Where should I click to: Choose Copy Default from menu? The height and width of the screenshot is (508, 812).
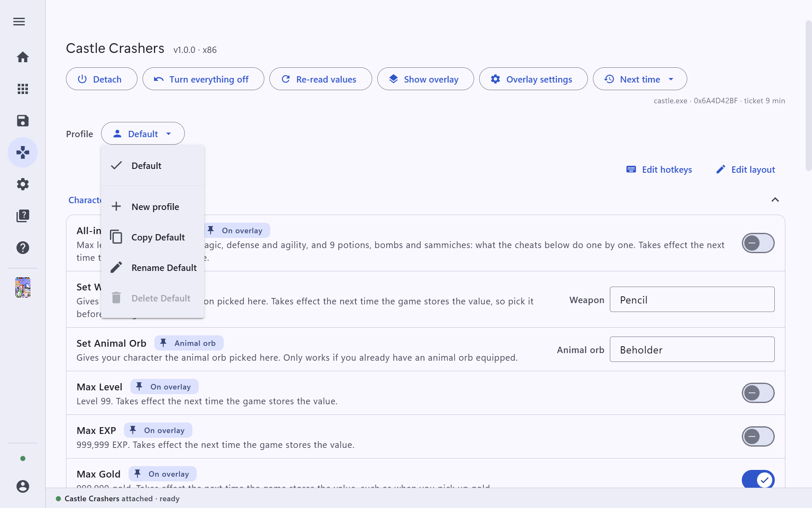coord(153,237)
